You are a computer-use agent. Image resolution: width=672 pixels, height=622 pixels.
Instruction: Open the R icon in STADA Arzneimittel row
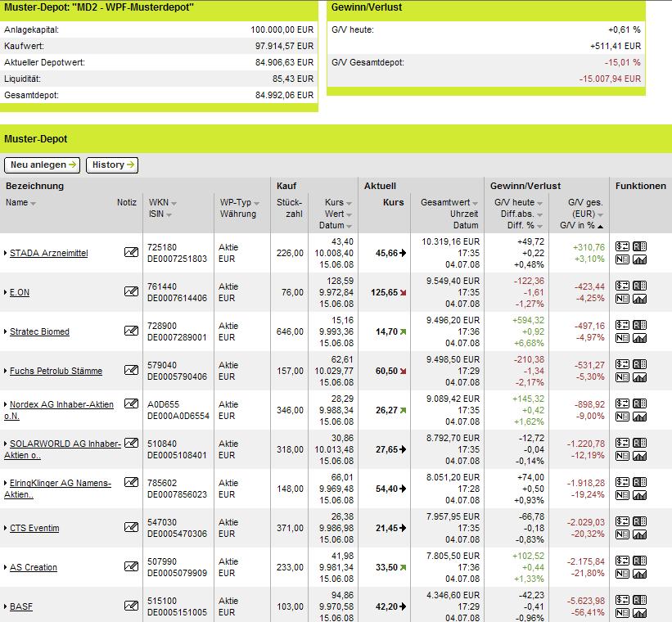click(639, 246)
